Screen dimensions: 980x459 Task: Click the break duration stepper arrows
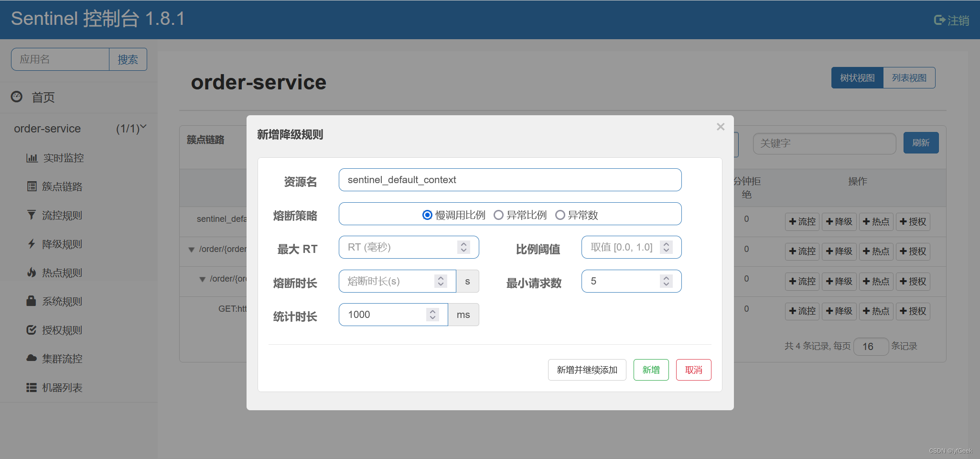coord(441,281)
